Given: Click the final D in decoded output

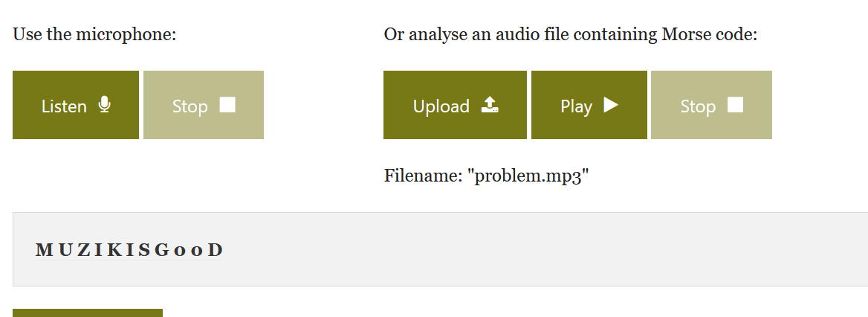Looking at the screenshot, I should pyautogui.click(x=216, y=250).
